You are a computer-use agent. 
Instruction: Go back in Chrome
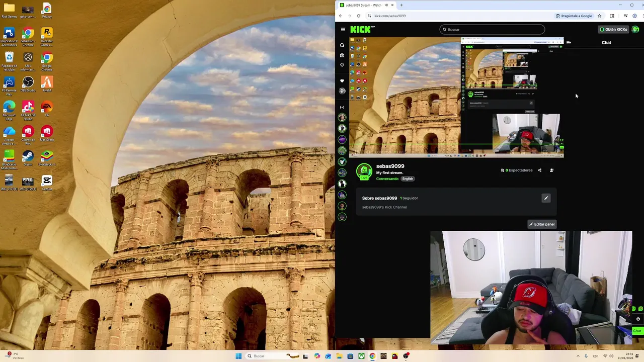(x=340, y=16)
